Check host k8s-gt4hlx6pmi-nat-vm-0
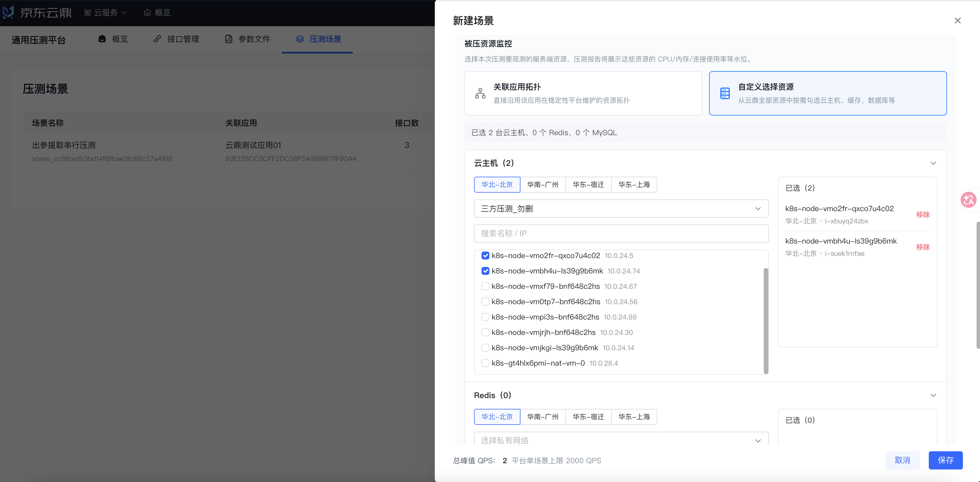The image size is (980, 482). coord(485,363)
